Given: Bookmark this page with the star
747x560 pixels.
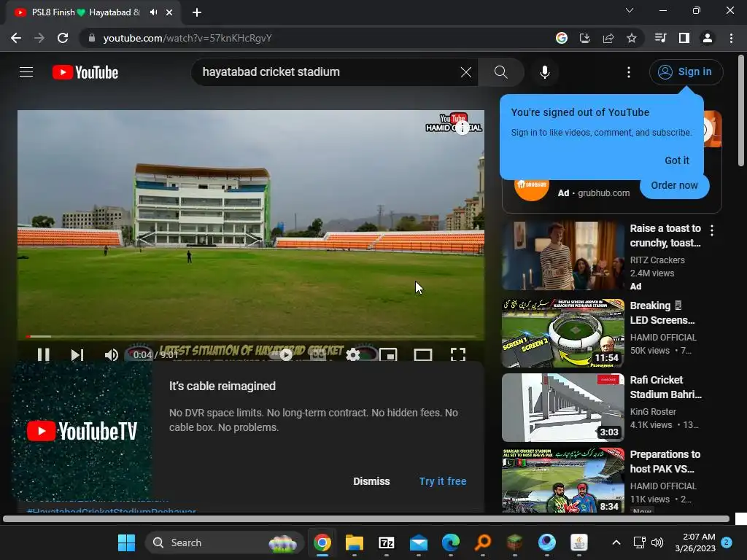Looking at the screenshot, I should pos(632,38).
